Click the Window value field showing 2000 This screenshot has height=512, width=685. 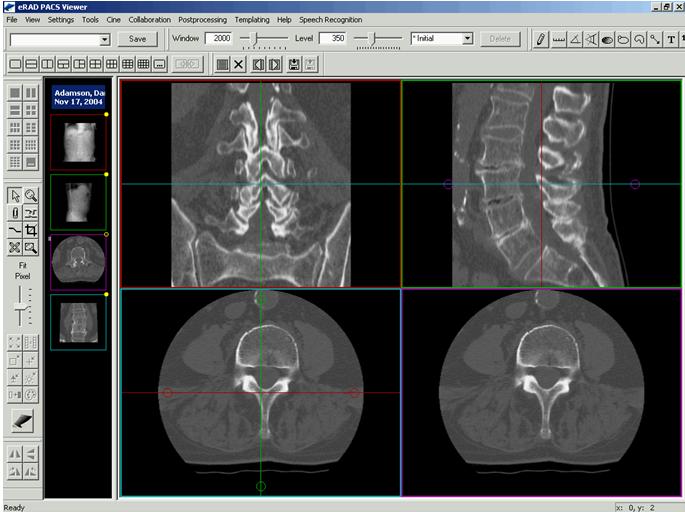218,39
